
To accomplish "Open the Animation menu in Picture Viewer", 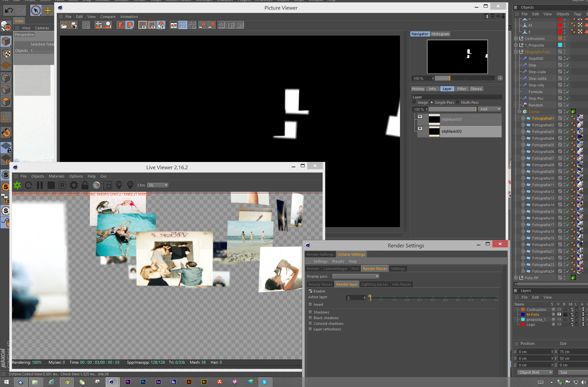I will click(x=129, y=17).
